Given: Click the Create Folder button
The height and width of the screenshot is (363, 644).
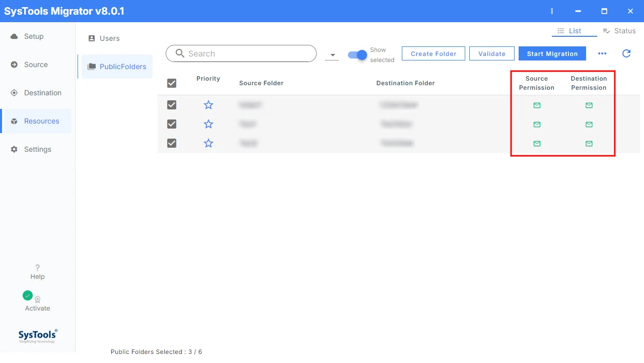Looking at the screenshot, I should pos(434,53).
